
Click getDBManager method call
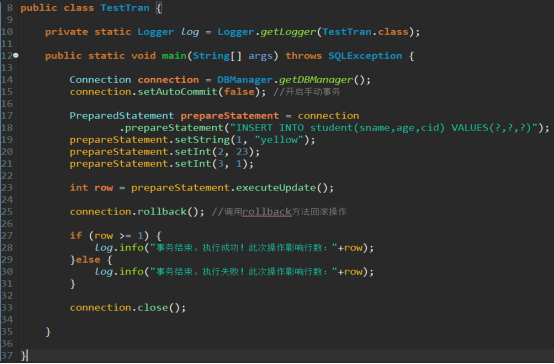click(x=316, y=80)
